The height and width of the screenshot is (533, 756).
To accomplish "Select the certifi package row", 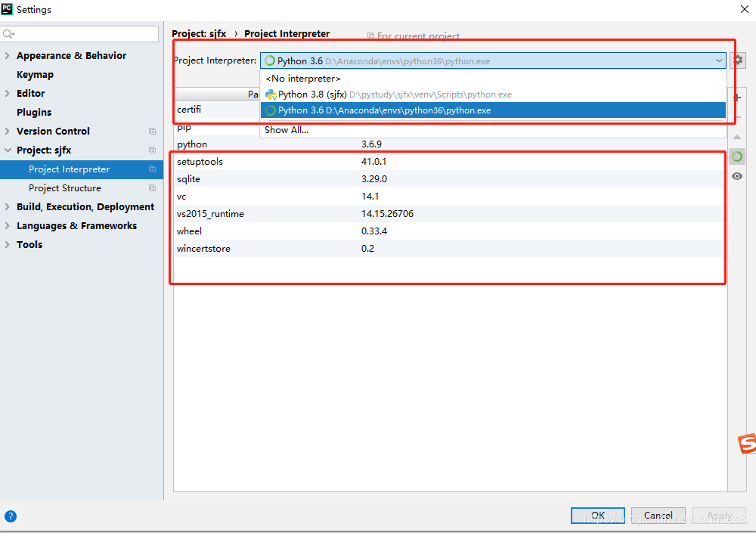I will click(217, 110).
